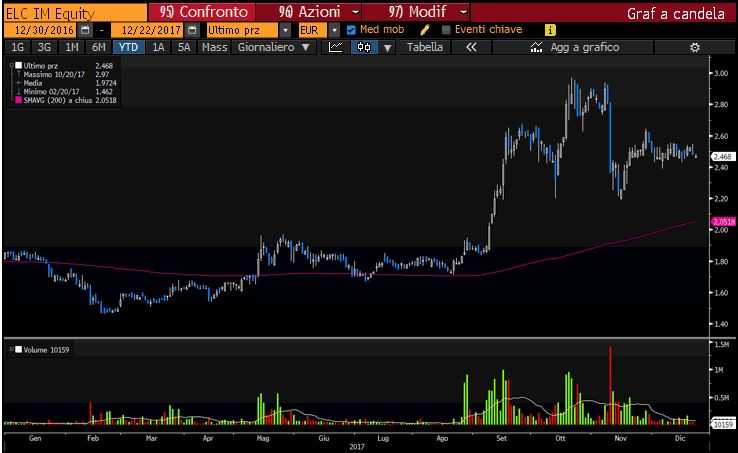Viewport: 738px width, 453px height.
Task: Click the Massimo 10/20/17 legend row
Action: (x=66, y=74)
